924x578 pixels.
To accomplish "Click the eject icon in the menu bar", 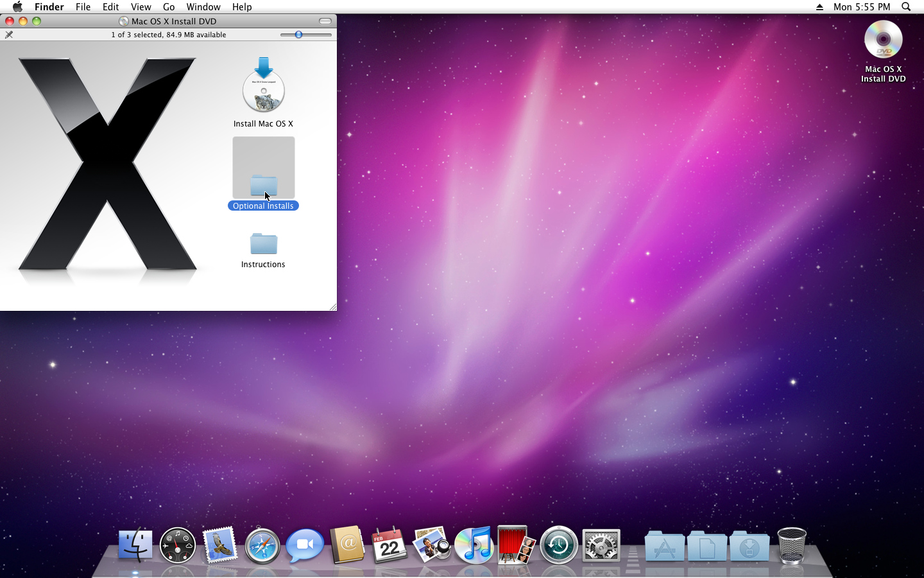I will pyautogui.click(x=819, y=7).
